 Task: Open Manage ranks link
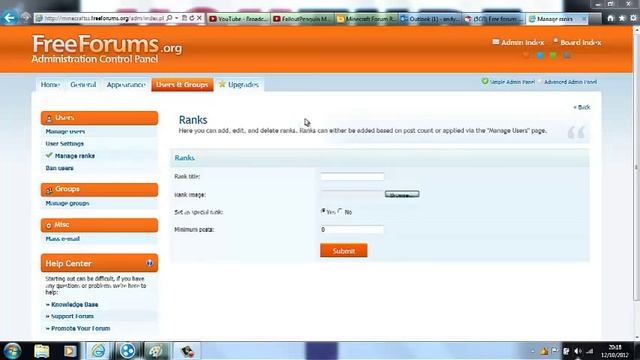(75, 156)
